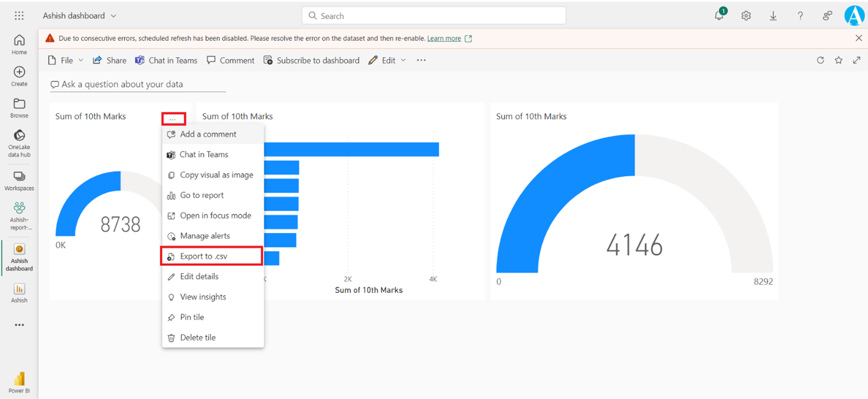Image resolution: width=868 pixels, height=399 pixels.
Task: Click the Search box at top
Action: click(433, 16)
